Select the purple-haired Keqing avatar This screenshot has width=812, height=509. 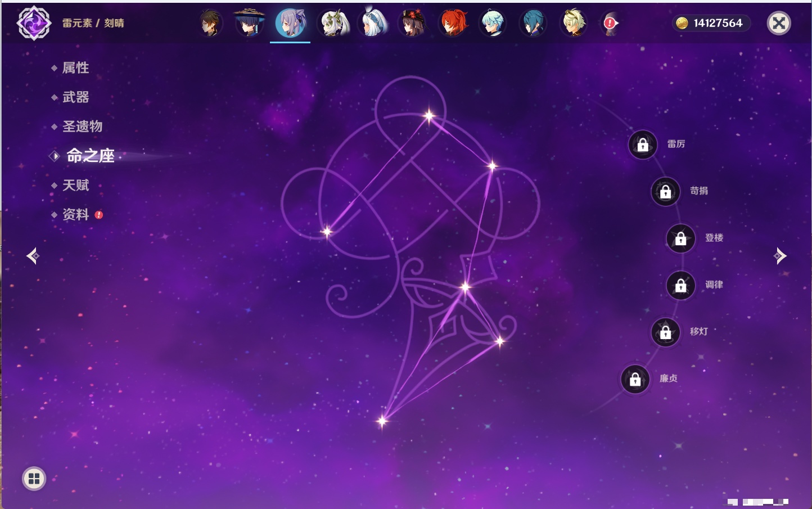click(290, 23)
